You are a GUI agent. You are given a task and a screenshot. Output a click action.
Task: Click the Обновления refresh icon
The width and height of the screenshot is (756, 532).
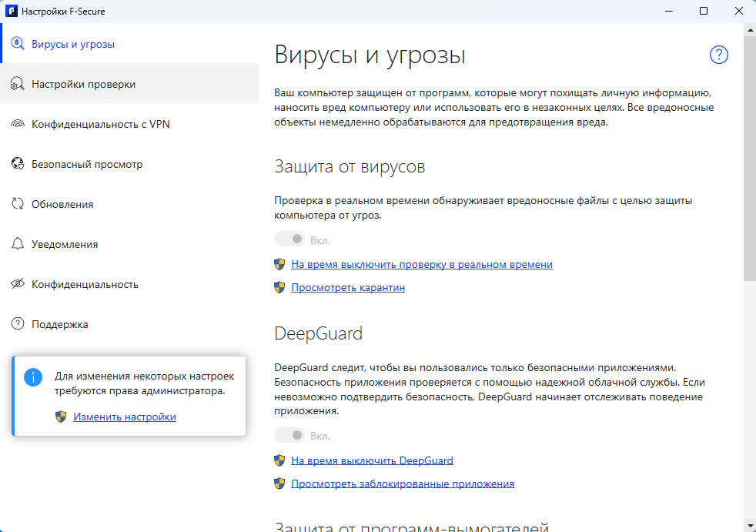18,203
